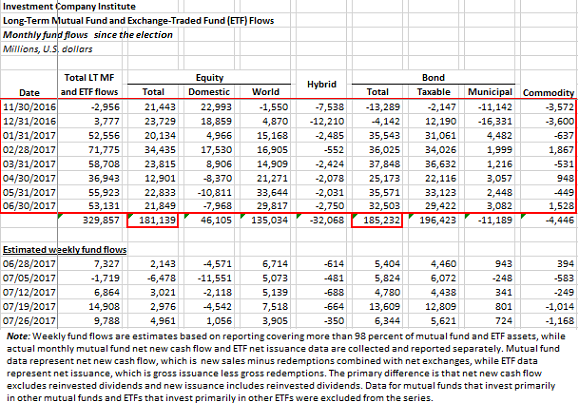Click the Hybrid sum cell -32,068

point(325,220)
